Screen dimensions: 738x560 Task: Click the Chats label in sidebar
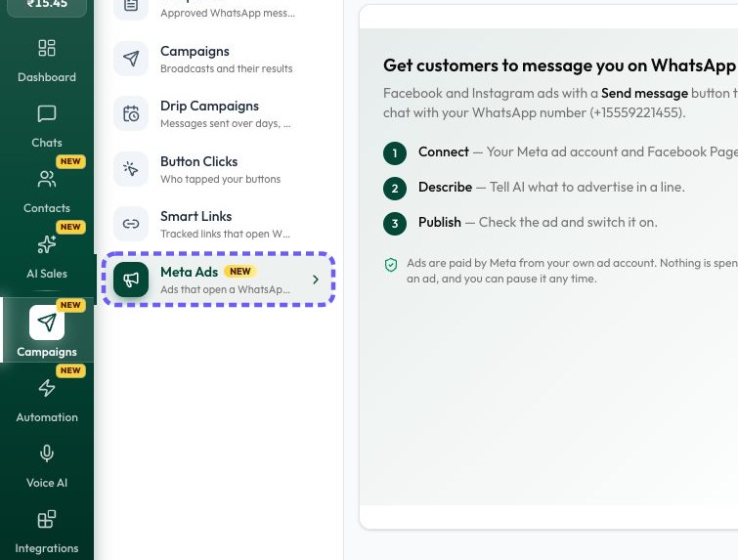coord(47,143)
